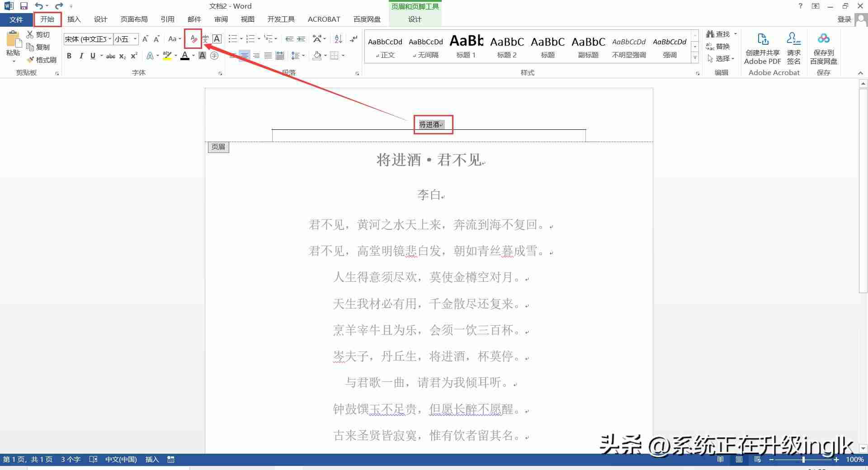Toggle Show/Hide paragraph marks

pyautogui.click(x=354, y=39)
